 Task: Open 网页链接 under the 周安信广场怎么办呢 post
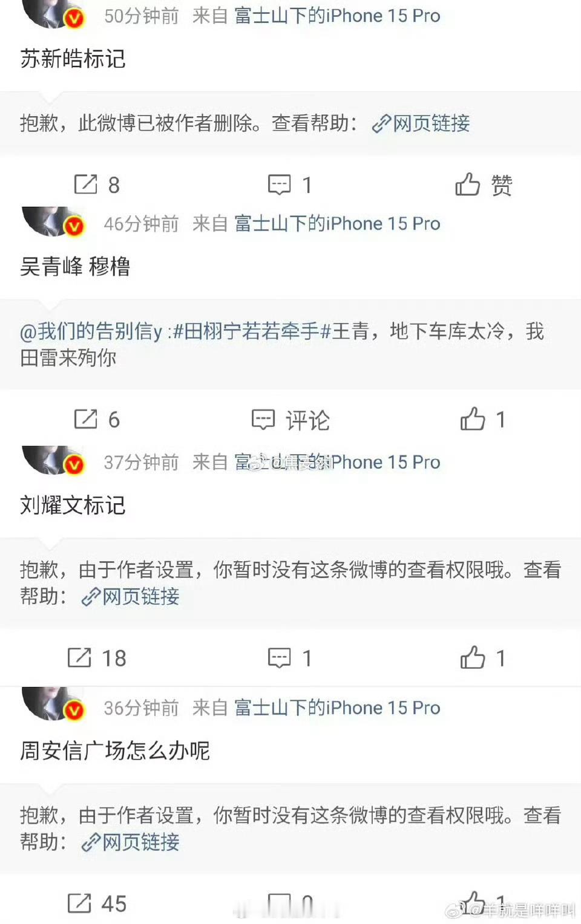tap(130, 842)
